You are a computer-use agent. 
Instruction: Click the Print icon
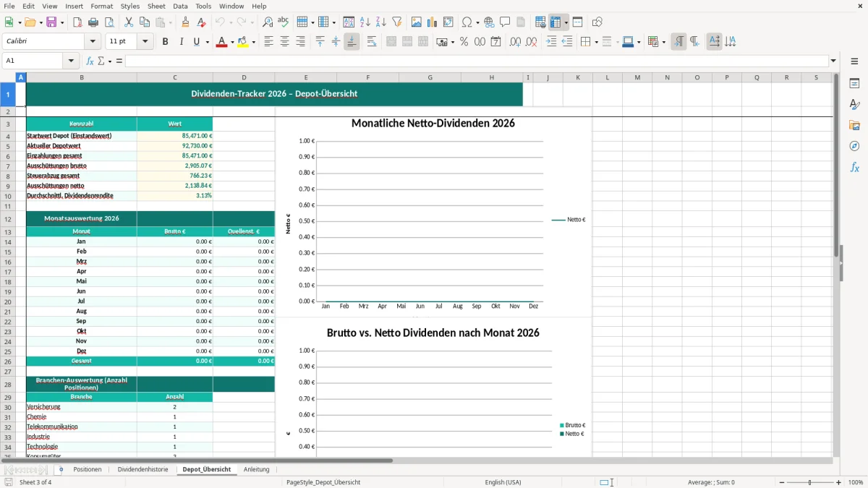(x=93, y=22)
